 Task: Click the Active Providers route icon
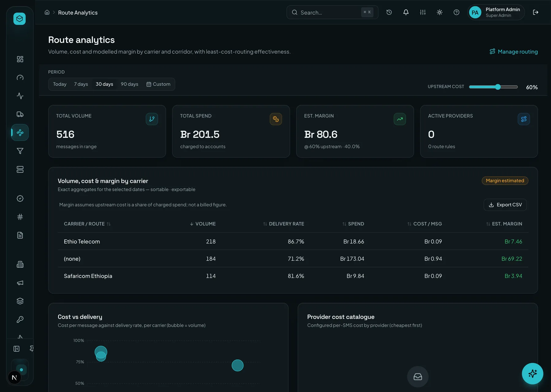(524, 119)
